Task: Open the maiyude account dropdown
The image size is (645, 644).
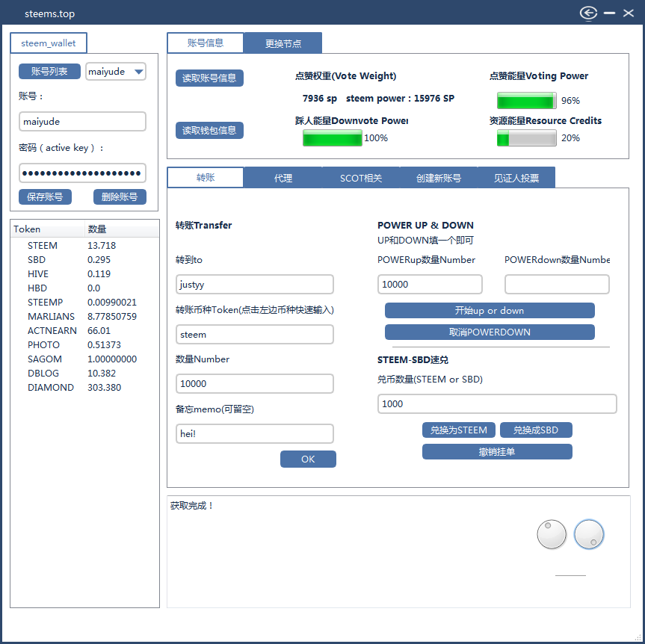Action: coord(116,72)
